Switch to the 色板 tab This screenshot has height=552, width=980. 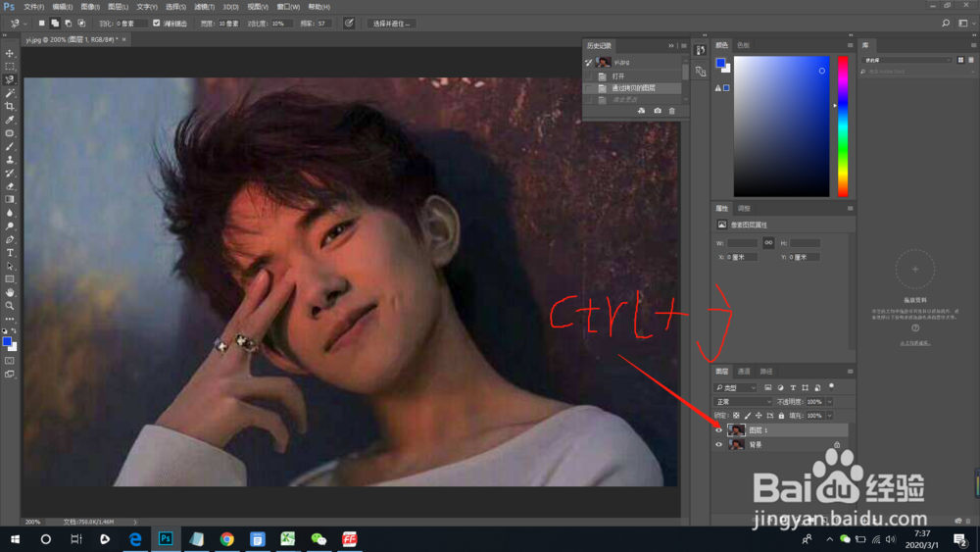743,45
